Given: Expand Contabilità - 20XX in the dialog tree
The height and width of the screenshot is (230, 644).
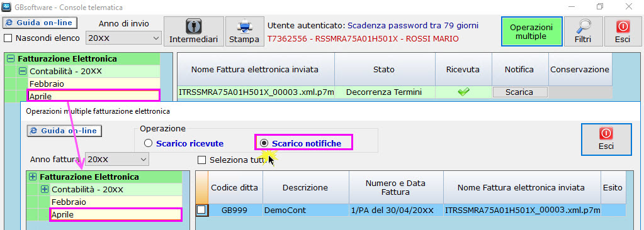Looking at the screenshot, I should tap(45, 190).
